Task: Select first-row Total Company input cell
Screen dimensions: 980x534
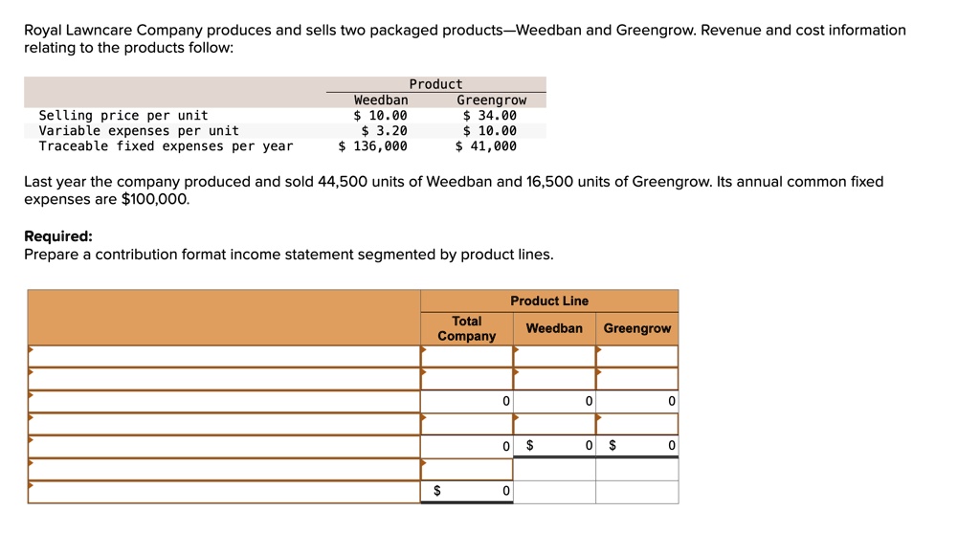Action: click(x=467, y=356)
